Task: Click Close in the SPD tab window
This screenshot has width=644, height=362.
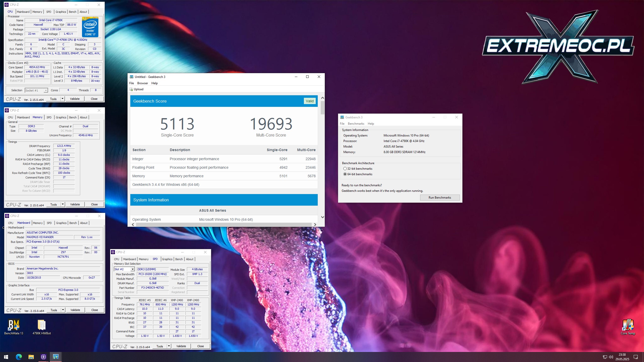Action: tap(200, 346)
